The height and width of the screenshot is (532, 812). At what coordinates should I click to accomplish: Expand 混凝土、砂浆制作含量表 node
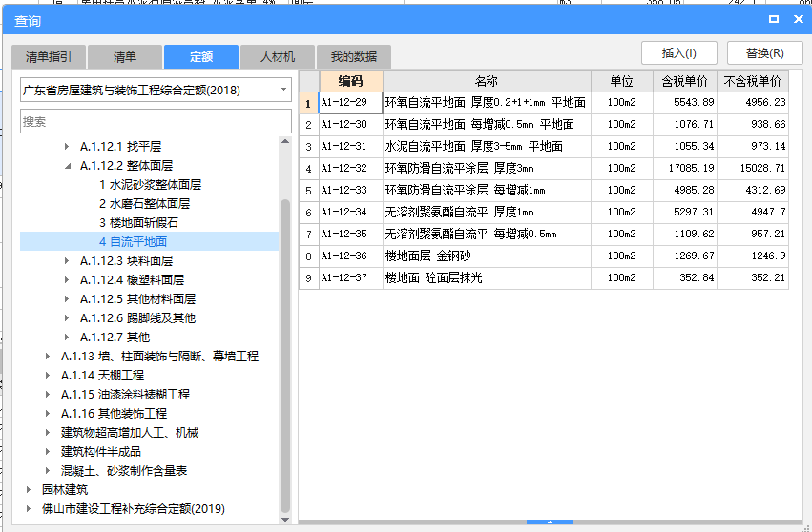pyautogui.click(x=48, y=471)
